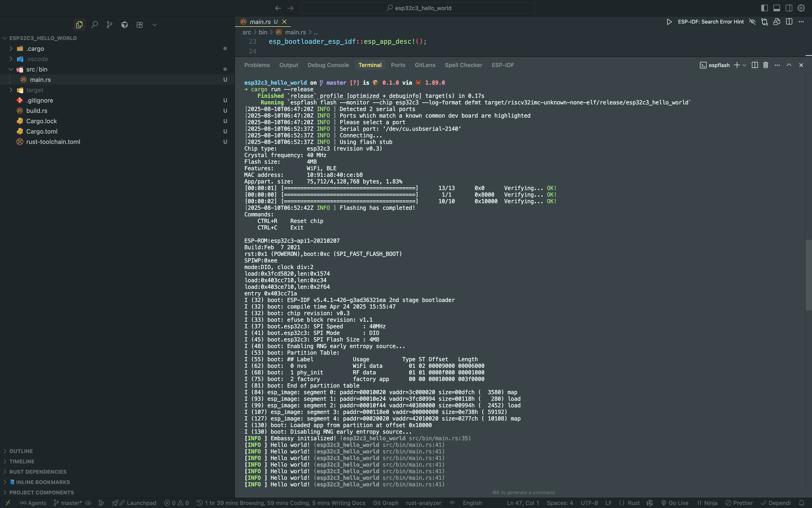The height and width of the screenshot is (508, 812).
Task: Switch to the Output panel tab
Action: 289,65
